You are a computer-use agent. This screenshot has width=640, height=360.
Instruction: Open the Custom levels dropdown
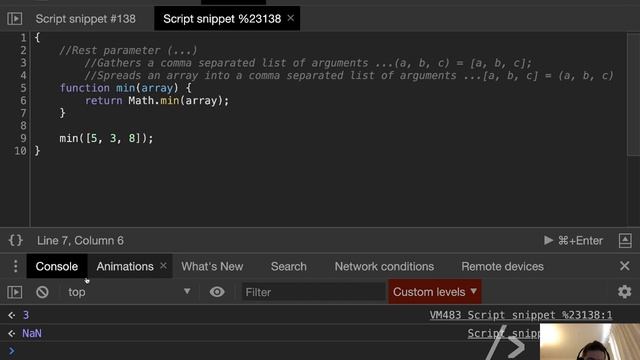click(x=435, y=292)
